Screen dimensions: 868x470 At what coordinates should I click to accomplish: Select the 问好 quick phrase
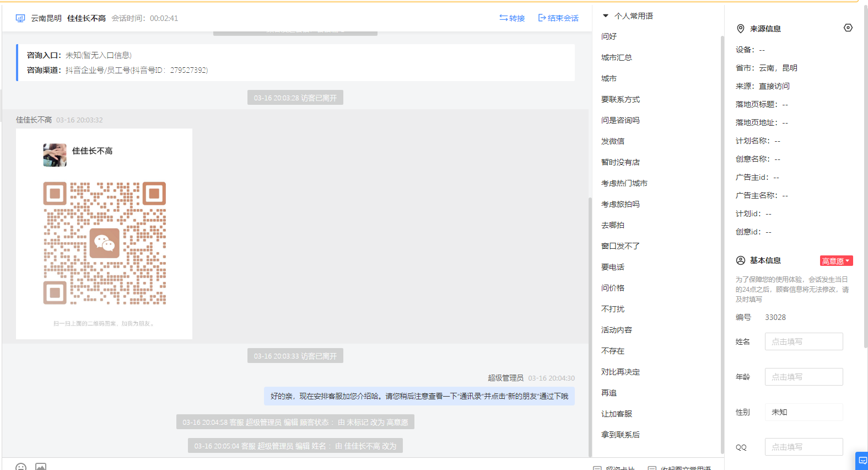[x=609, y=36]
